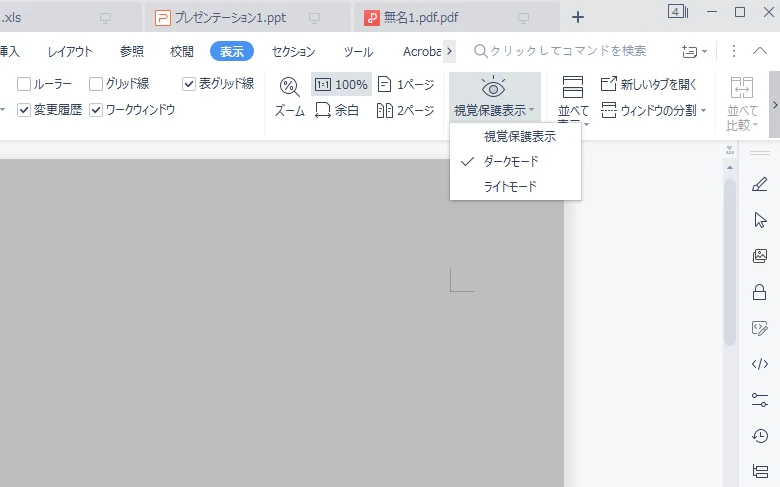The width and height of the screenshot is (780, 487).
Task: Expand the 視覚保護表示 dropdown arrow
Action: pyautogui.click(x=532, y=110)
